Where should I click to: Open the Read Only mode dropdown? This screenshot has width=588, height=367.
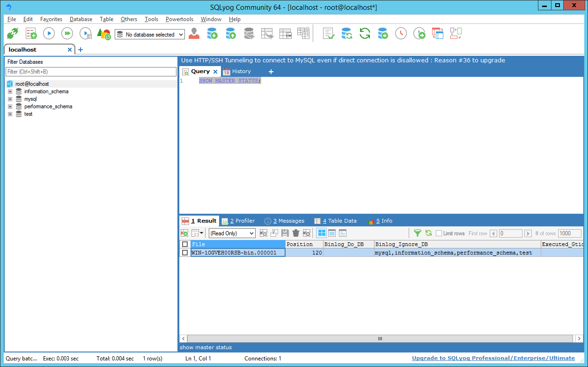tap(232, 233)
